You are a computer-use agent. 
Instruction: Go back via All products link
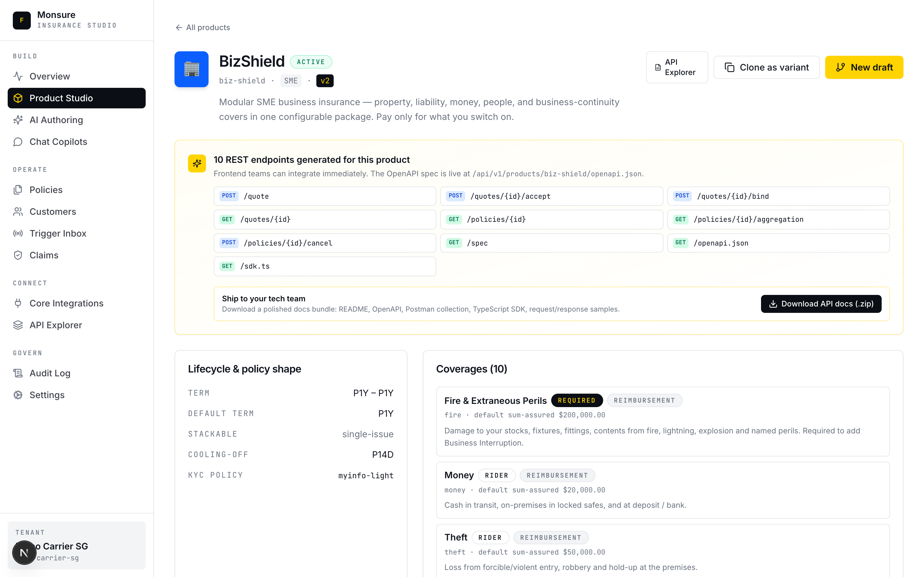[x=202, y=27]
